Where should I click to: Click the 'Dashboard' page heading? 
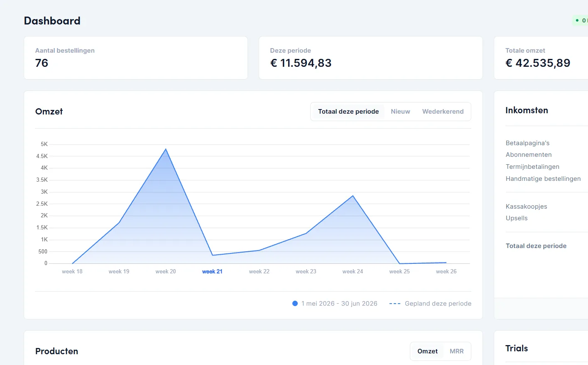52,21
